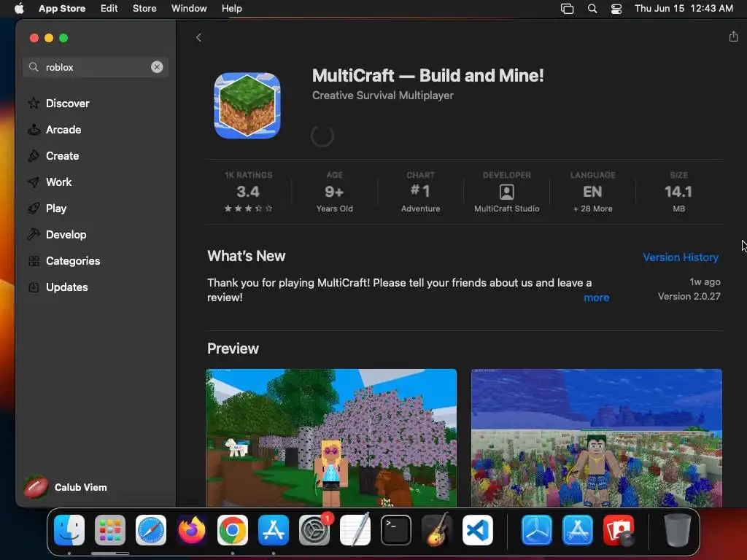Click the Stage Manager icon in menu bar
747x560 pixels.
point(567,9)
